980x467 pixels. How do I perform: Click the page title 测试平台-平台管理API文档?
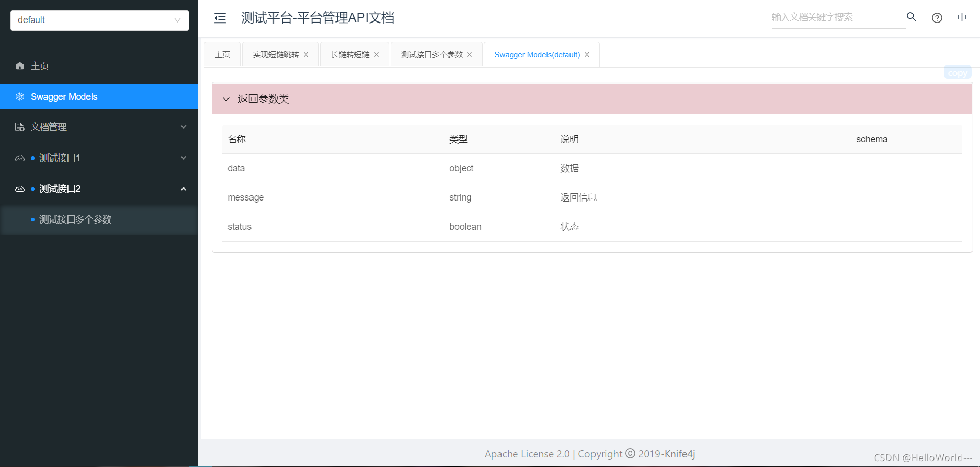click(317, 18)
